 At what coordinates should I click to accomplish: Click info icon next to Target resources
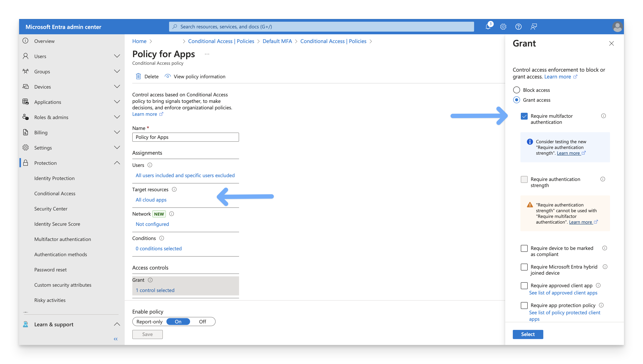174,190
